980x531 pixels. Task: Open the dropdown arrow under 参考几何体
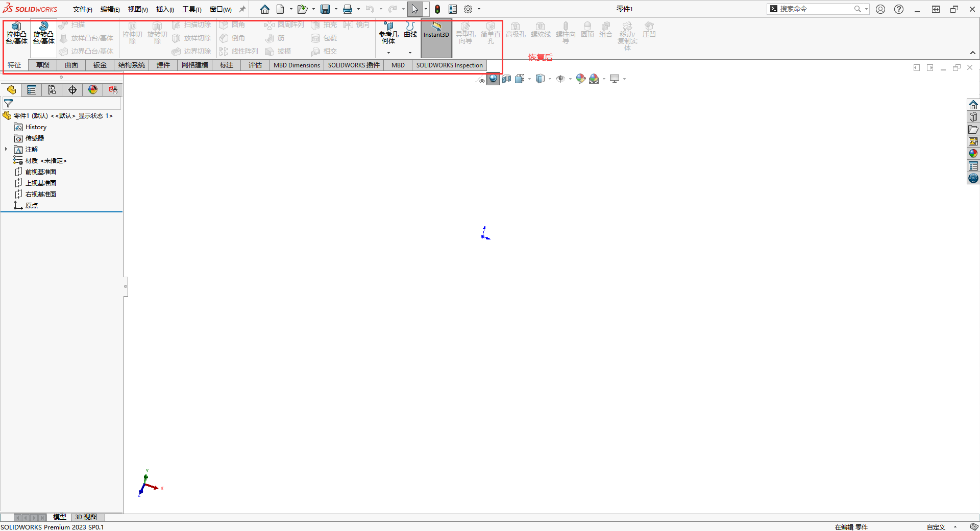tap(388, 53)
